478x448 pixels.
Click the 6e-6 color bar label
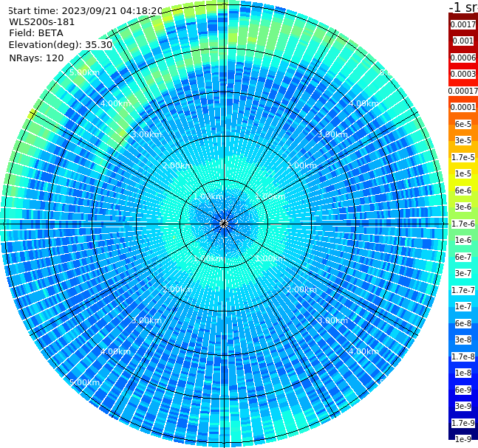[x=463, y=190]
